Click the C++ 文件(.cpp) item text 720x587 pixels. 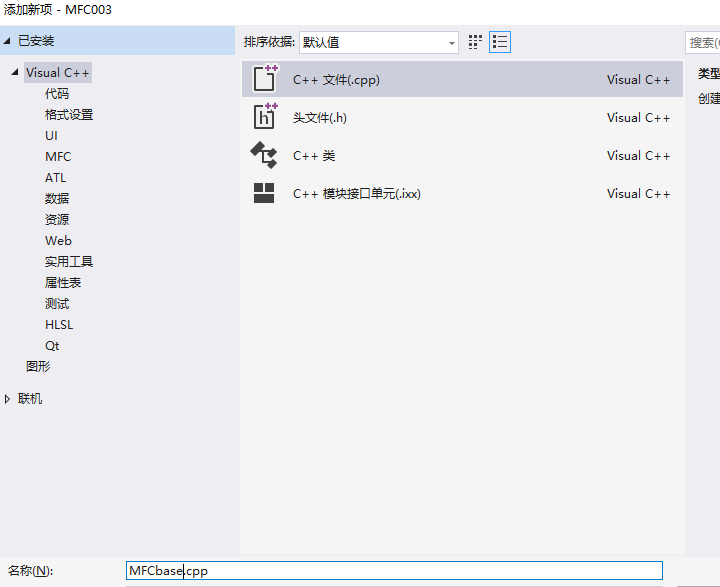(336, 79)
